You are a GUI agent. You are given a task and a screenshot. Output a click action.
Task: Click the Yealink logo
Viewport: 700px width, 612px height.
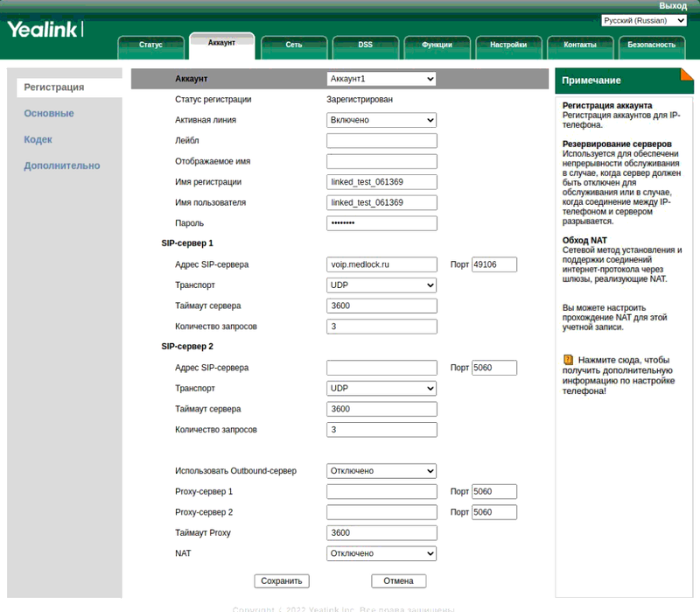(x=45, y=30)
